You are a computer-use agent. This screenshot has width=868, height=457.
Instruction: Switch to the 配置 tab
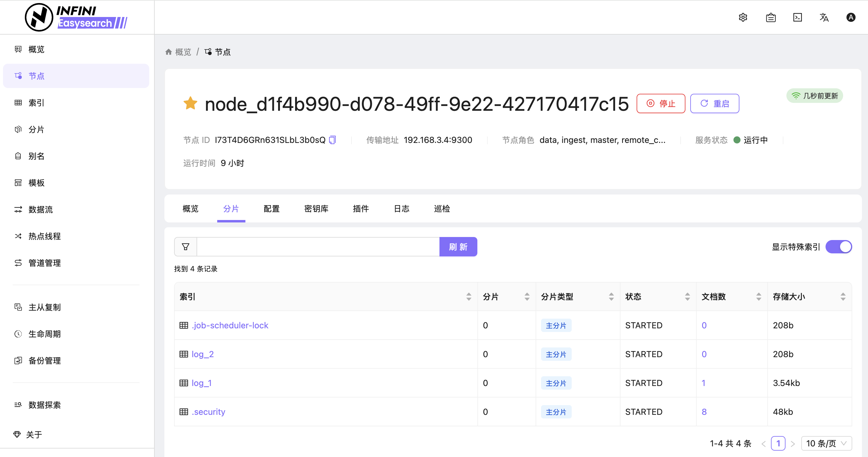(271, 208)
